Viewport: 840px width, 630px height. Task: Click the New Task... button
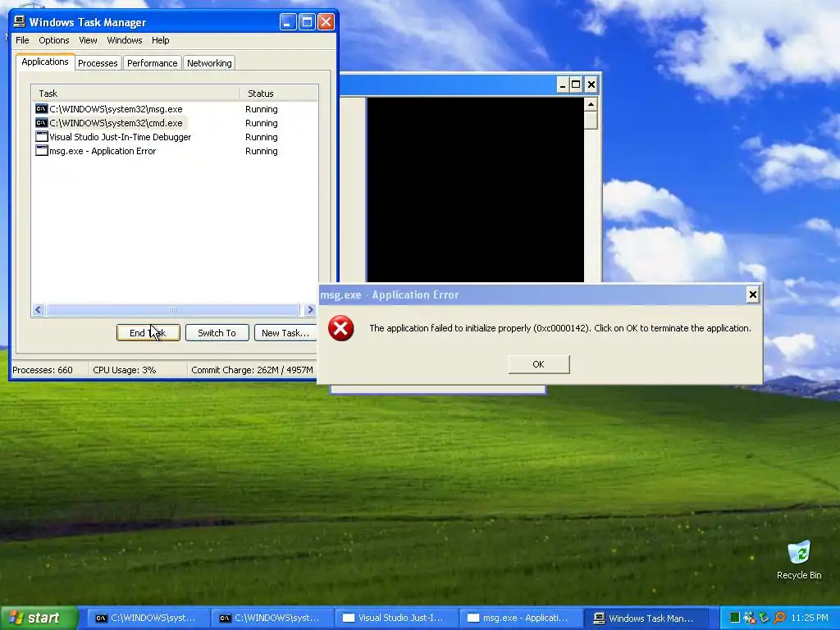(x=285, y=333)
